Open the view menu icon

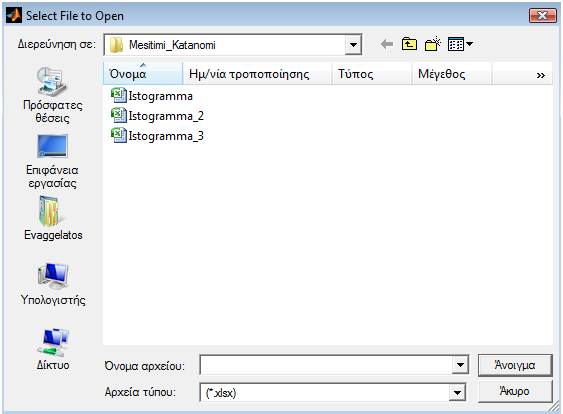[x=460, y=45]
